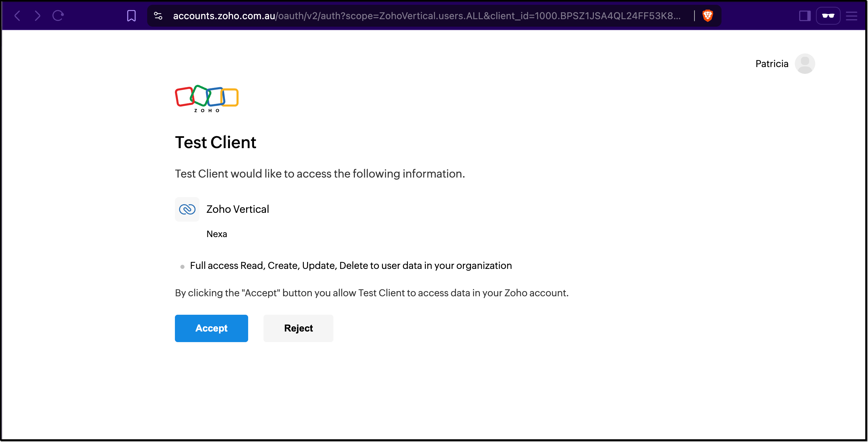
Task: Click the Zoho Vertical service label
Action: 238,209
